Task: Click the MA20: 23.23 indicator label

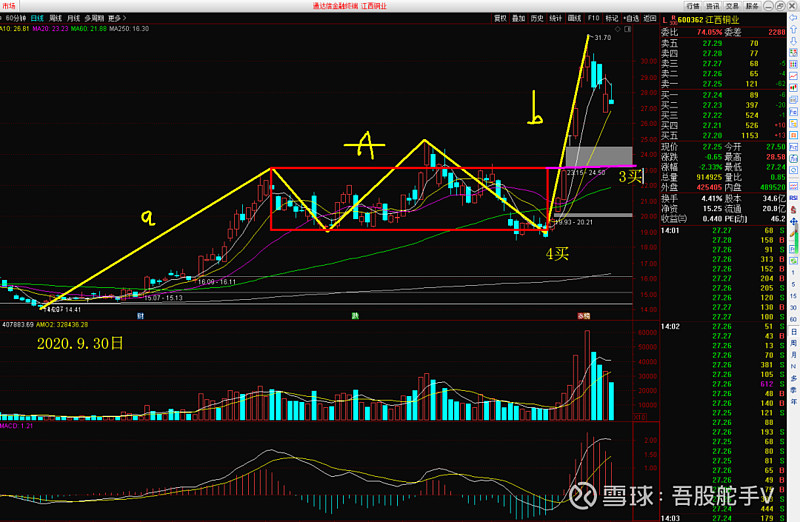Action: (x=50, y=29)
